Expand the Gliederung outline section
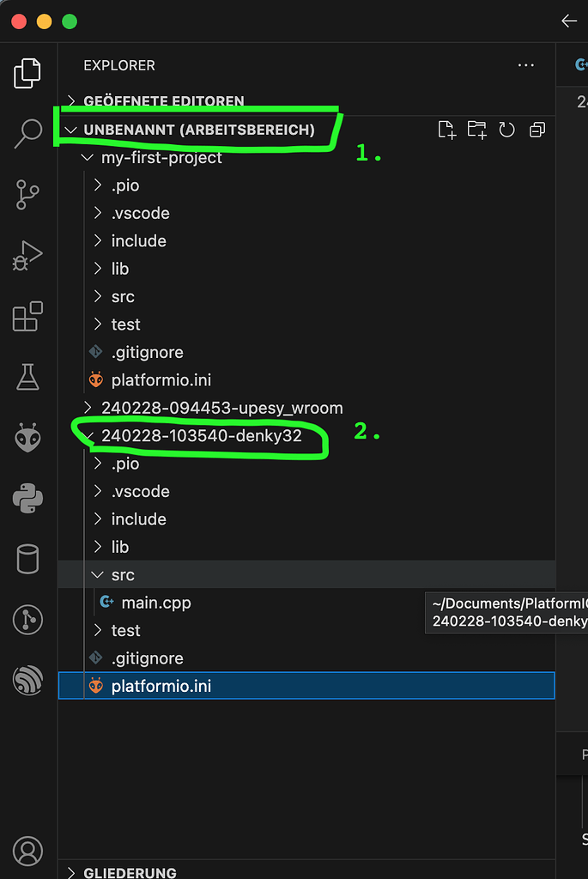Screen dimensions: 588x879 tap(130, 872)
